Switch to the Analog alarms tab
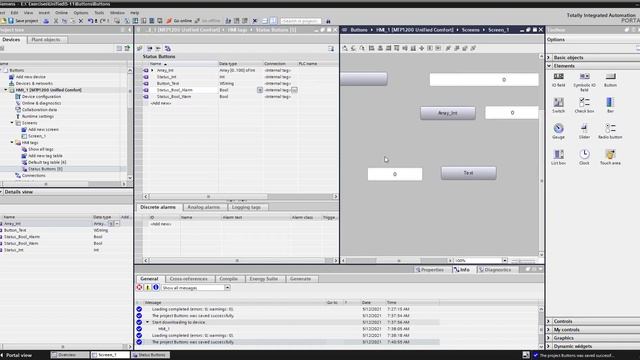 pyautogui.click(x=203, y=207)
